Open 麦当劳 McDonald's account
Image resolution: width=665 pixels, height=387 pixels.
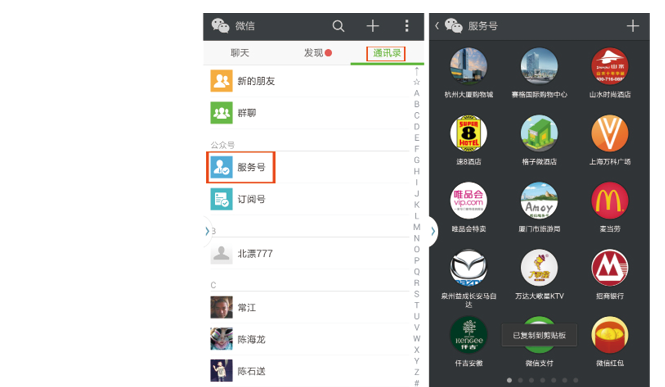tap(610, 207)
